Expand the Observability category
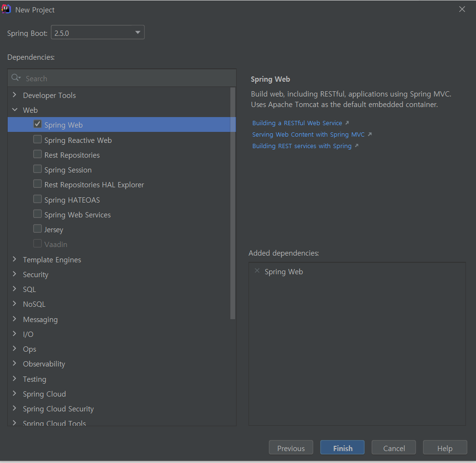The height and width of the screenshot is (463, 476). pyautogui.click(x=14, y=364)
